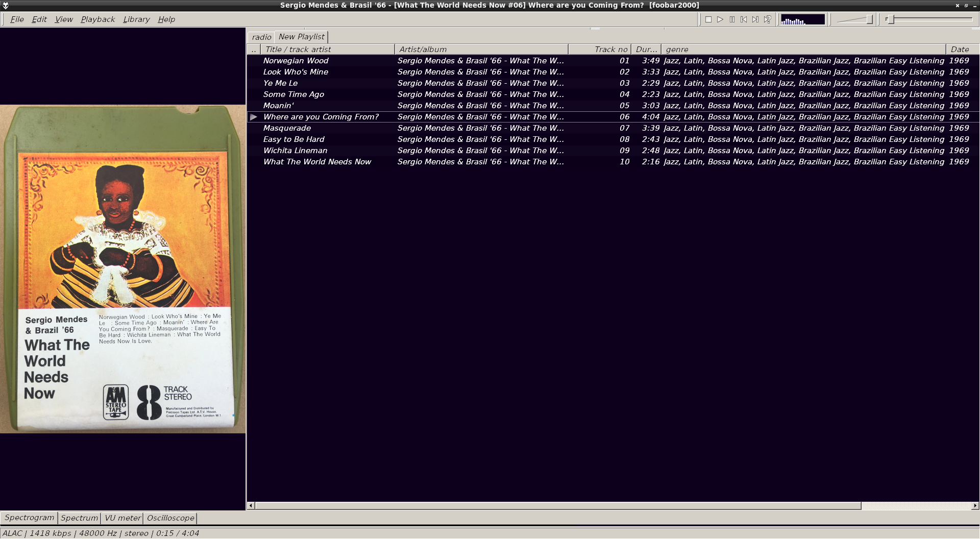Viewport: 980px width, 539px height.
Task: Click the now-playing arrow indicator in playlist
Action: (x=254, y=117)
